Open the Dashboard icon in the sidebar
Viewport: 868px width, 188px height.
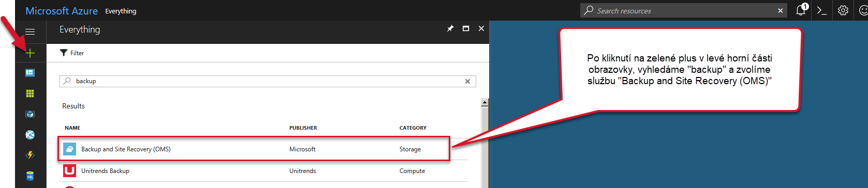coord(30,73)
